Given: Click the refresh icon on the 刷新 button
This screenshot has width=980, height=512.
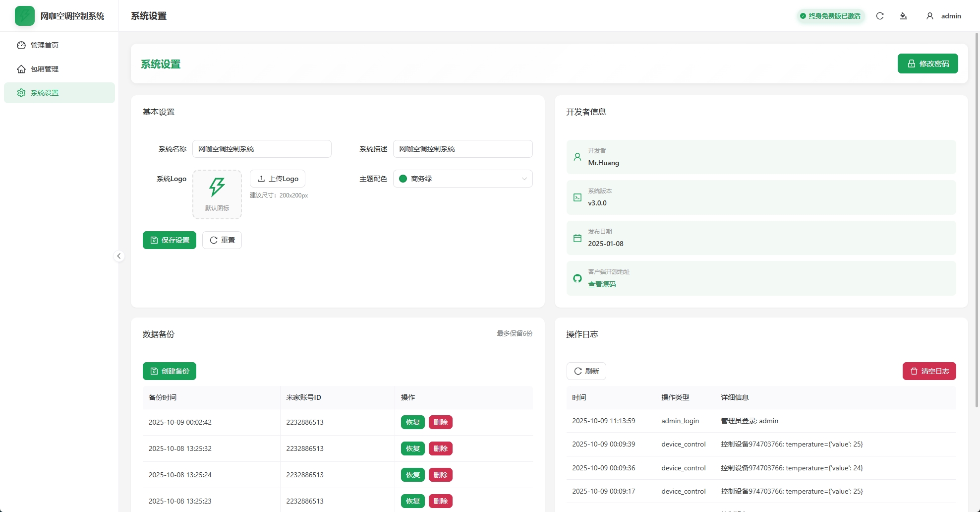Looking at the screenshot, I should (x=578, y=371).
